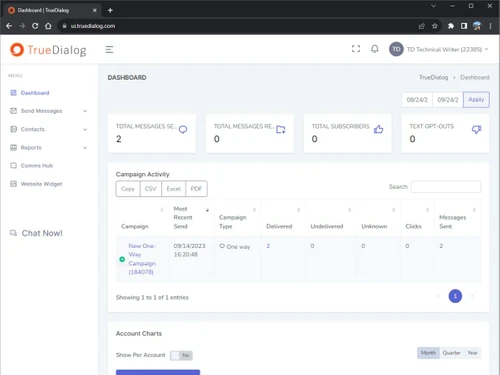The image size is (500, 375).
Task: Click the TD user avatar
Action: click(x=396, y=49)
